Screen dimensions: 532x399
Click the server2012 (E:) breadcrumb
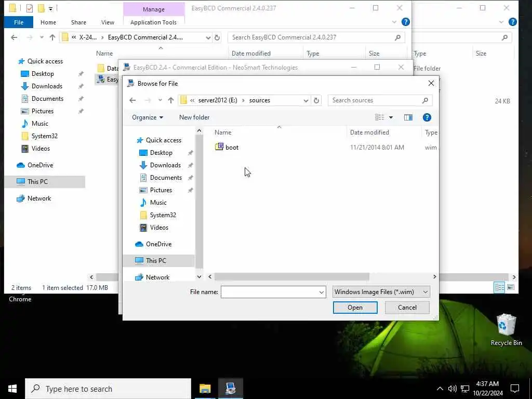pyautogui.click(x=218, y=100)
